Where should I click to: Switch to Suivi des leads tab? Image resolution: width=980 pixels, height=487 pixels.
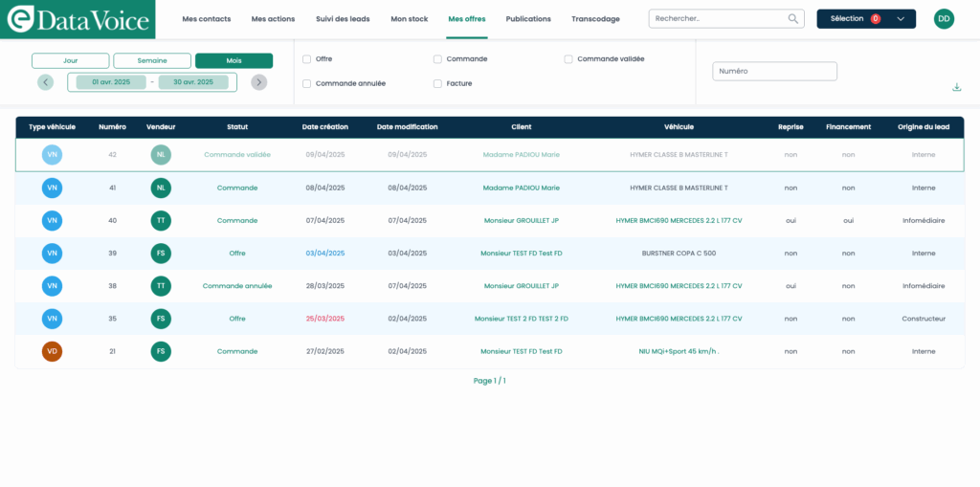point(344,19)
